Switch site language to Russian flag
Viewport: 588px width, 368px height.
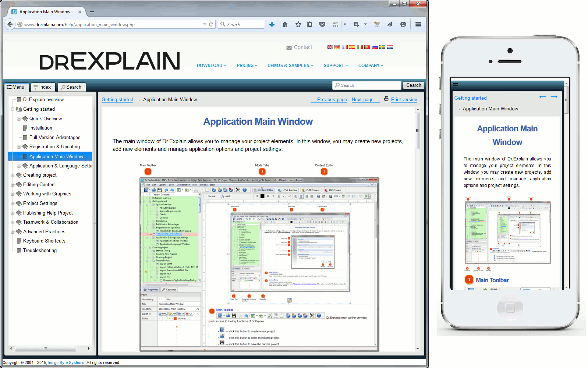tap(375, 47)
